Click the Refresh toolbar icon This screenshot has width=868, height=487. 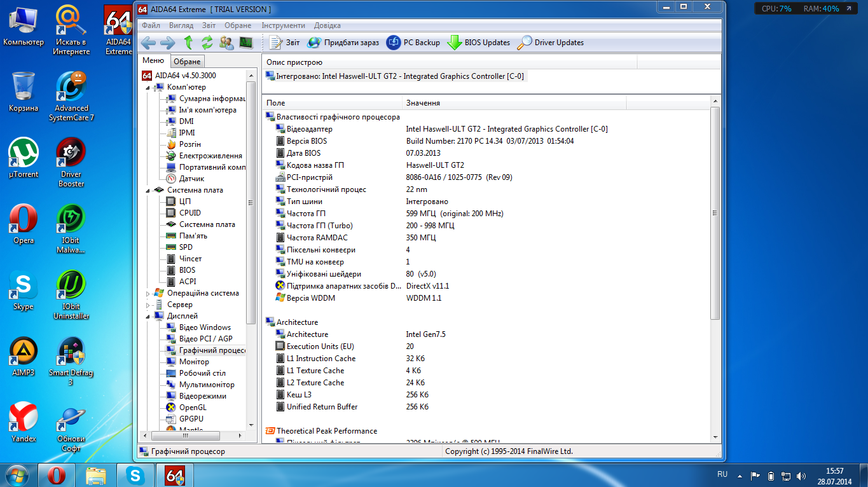coord(207,43)
